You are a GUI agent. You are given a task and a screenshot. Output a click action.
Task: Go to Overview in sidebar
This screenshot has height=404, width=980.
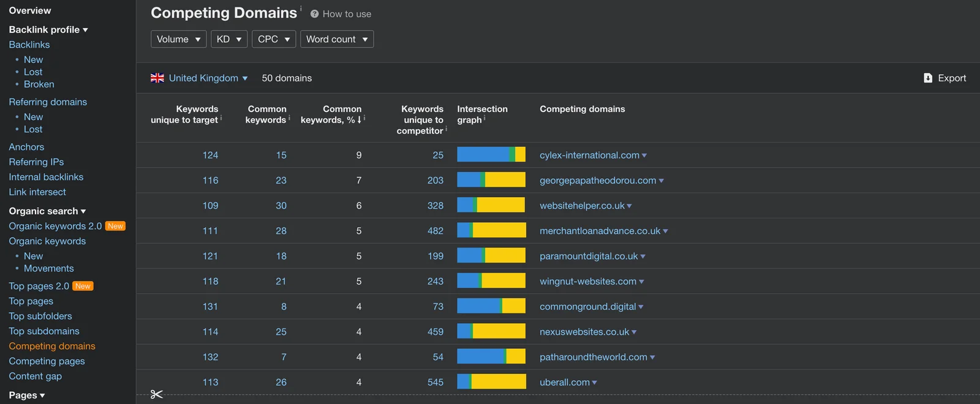[30, 10]
